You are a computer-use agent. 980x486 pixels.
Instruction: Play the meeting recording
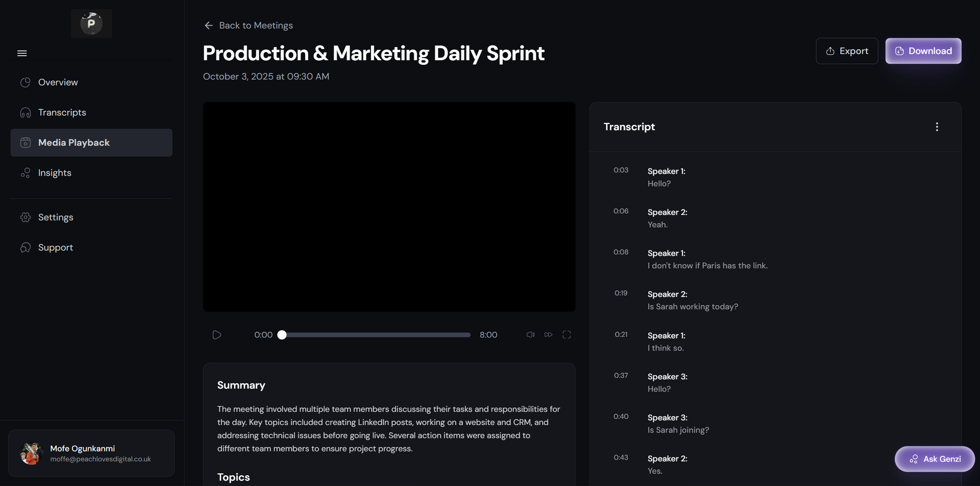216,334
